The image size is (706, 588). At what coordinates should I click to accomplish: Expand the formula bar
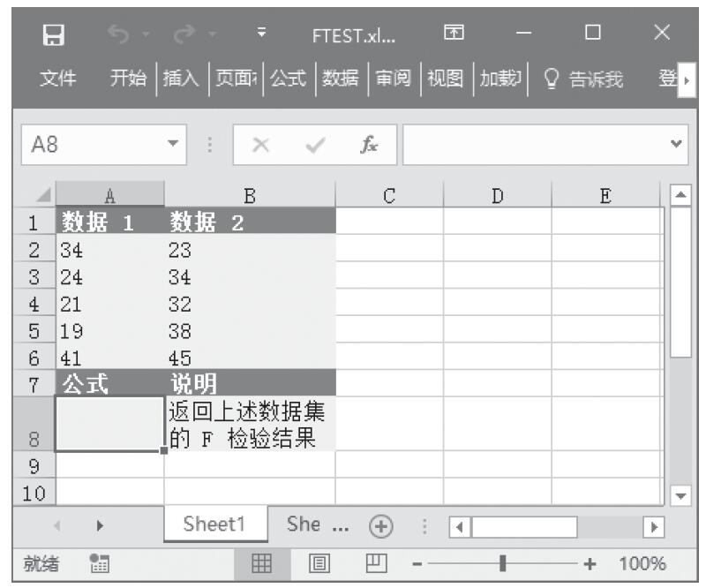click(677, 143)
